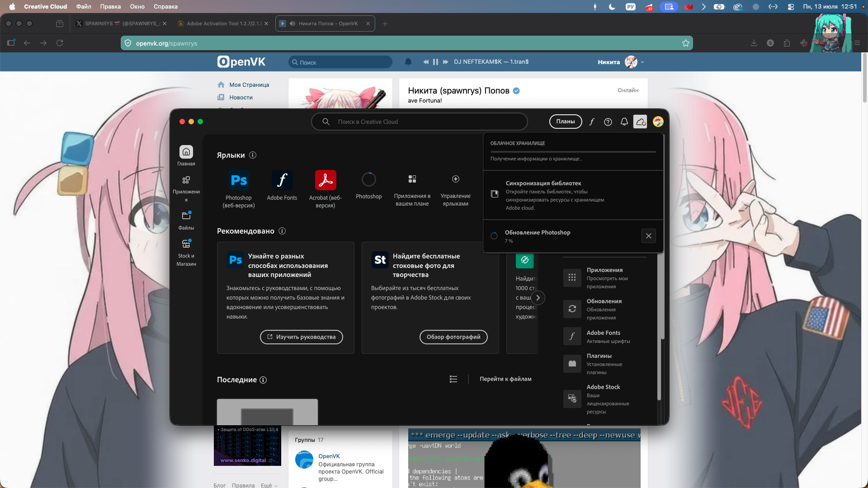Click Изучить руководства button
The image size is (868, 488).
coord(302,337)
